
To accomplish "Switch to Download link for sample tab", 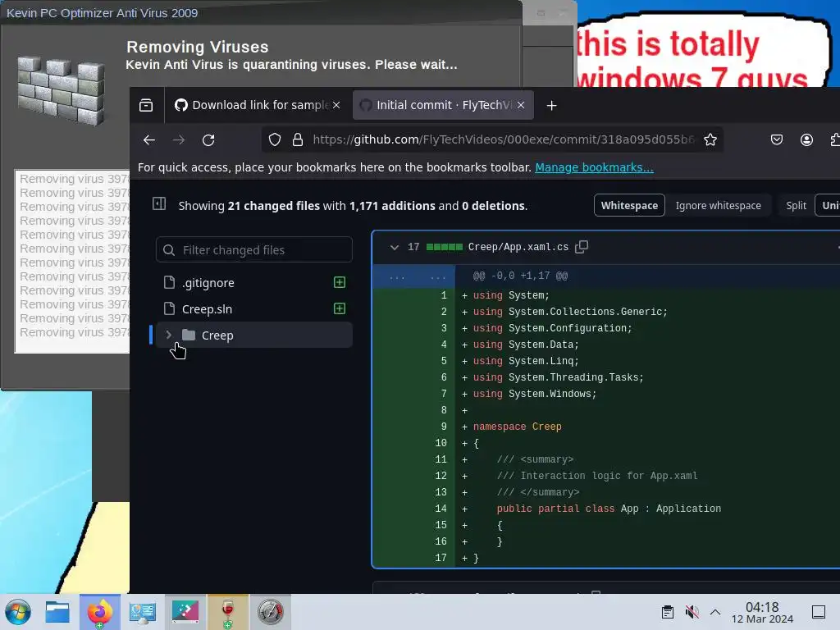I will click(x=258, y=106).
